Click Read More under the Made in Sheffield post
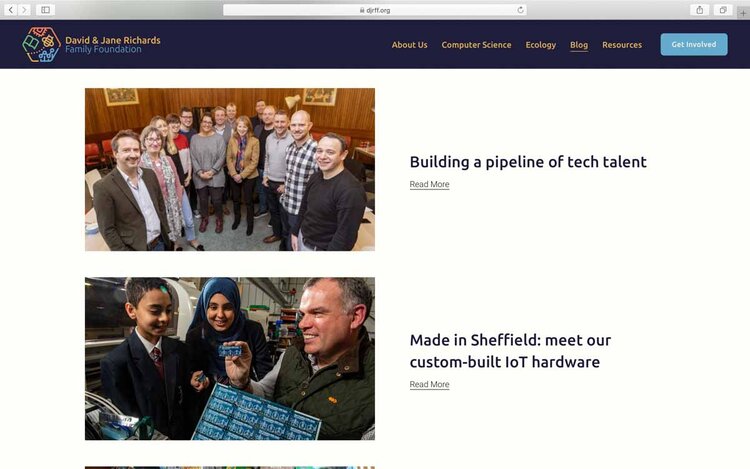Screen dimensions: 750x469 (x=429, y=384)
